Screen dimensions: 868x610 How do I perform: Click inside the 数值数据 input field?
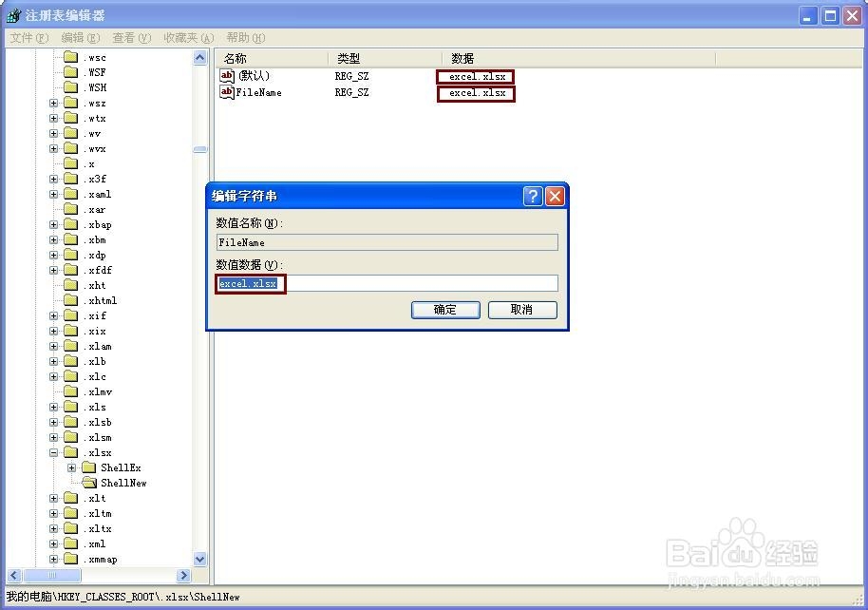click(x=380, y=282)
